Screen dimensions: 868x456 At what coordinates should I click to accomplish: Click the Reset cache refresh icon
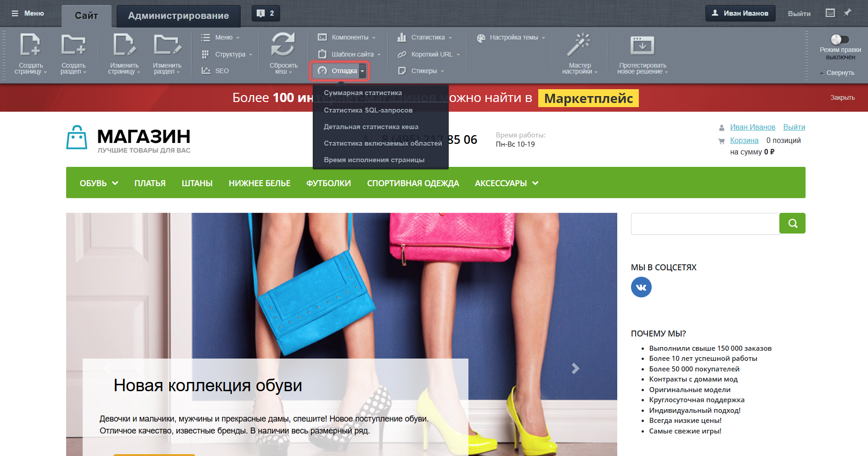283,45
